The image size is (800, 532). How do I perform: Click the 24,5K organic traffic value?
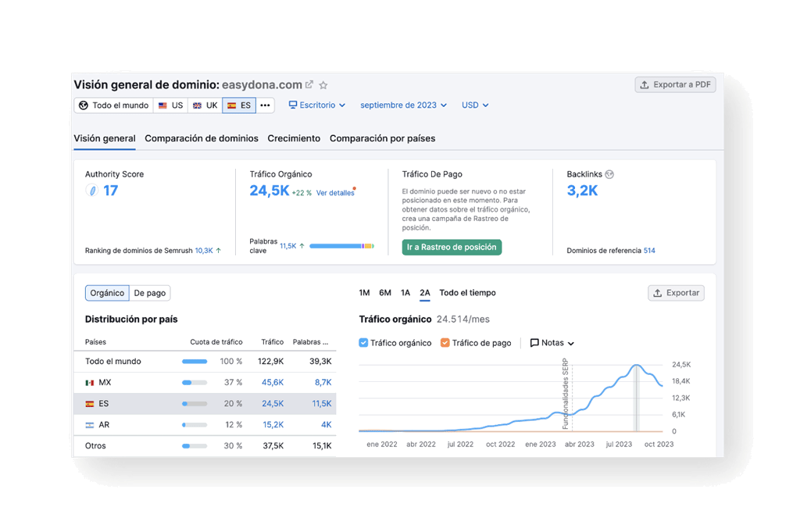point(270,191)
